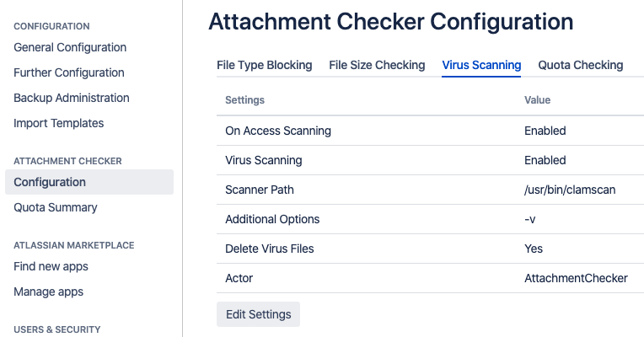Click the Scanner Path setting label
This screenshot has width=644, height=337.
[260, 190]
